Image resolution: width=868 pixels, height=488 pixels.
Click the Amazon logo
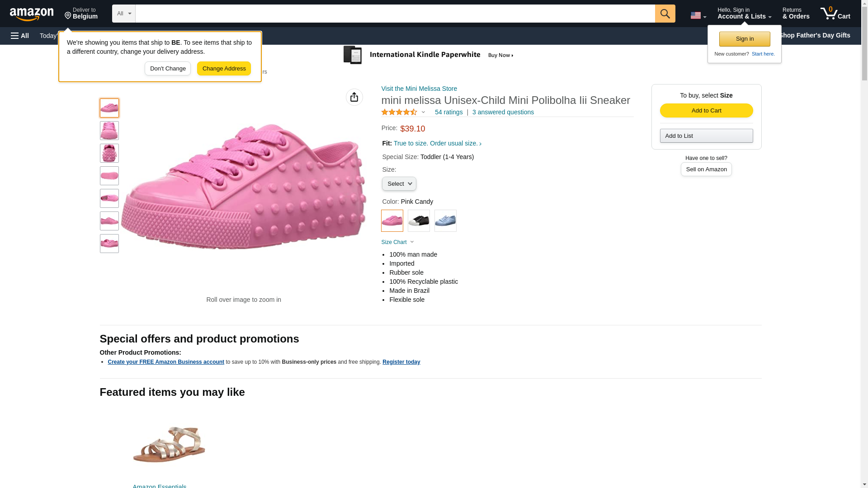32,14
